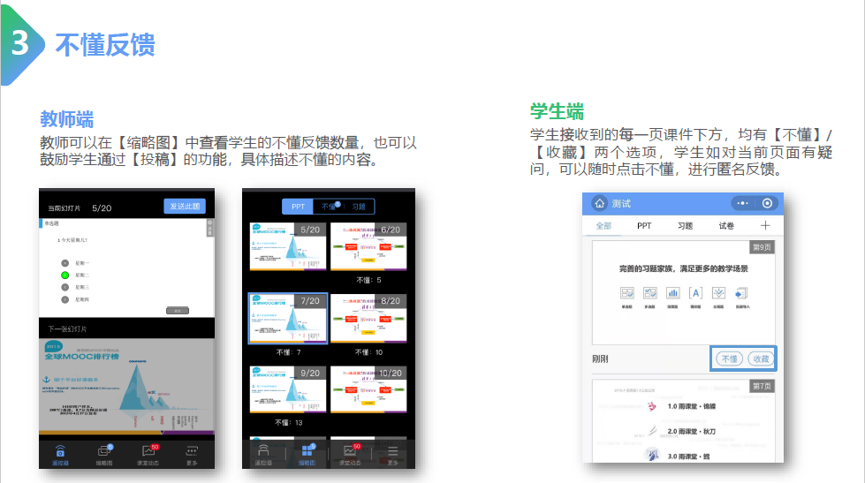Tap the 单选题 icon on page 9 slide
The image size is (865, 483).
click(627, 293)
